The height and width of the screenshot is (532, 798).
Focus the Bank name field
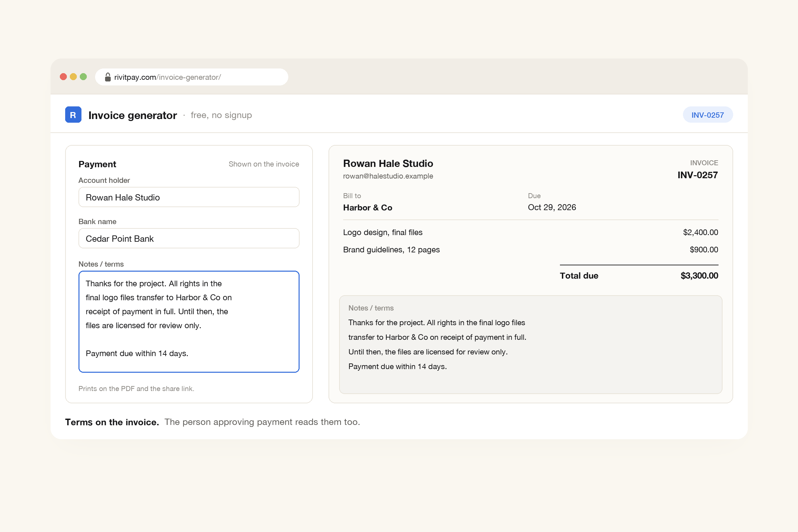tap(189, 238)
